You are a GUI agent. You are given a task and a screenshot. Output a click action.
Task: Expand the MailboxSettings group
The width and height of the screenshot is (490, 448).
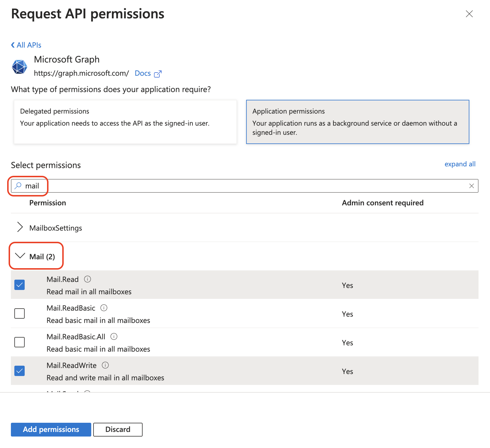pos(20,227)
